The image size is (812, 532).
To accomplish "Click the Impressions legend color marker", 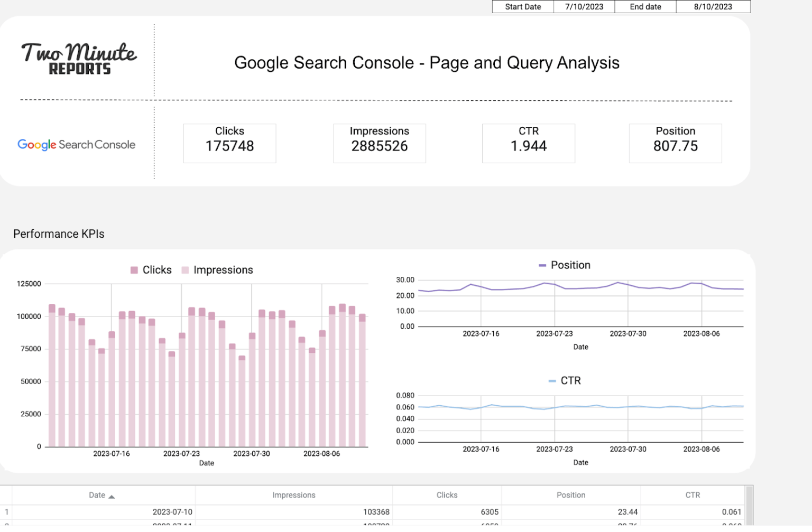I will tap(184, 269).
